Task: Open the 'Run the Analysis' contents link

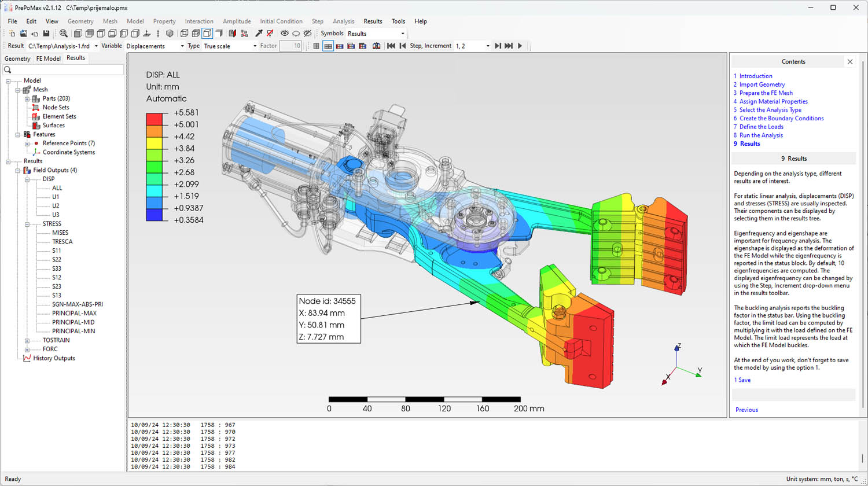Action: [x=760, y=135]
